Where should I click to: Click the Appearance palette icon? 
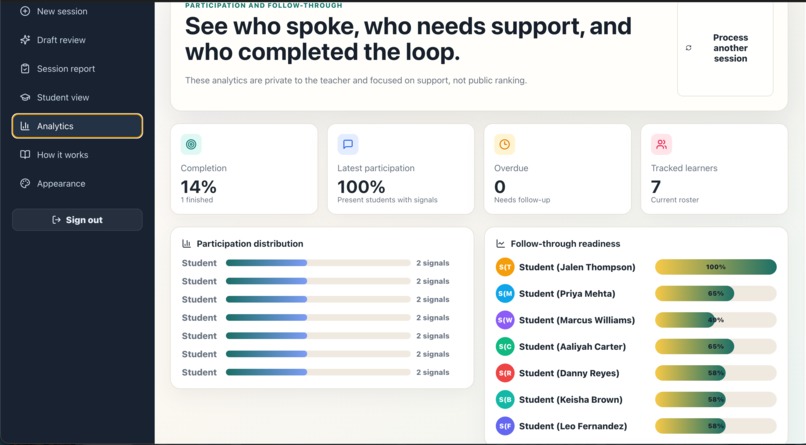click(25, 183)
